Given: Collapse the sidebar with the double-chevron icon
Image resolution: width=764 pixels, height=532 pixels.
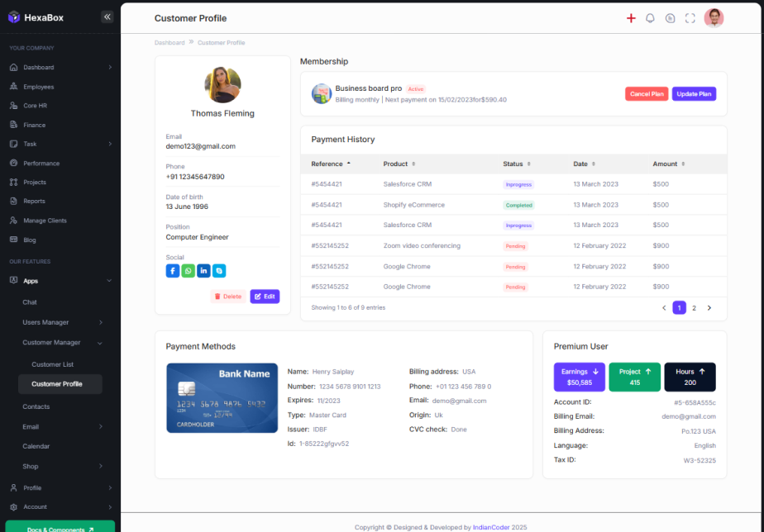Looking at the screenshot, I should (107, 17).
